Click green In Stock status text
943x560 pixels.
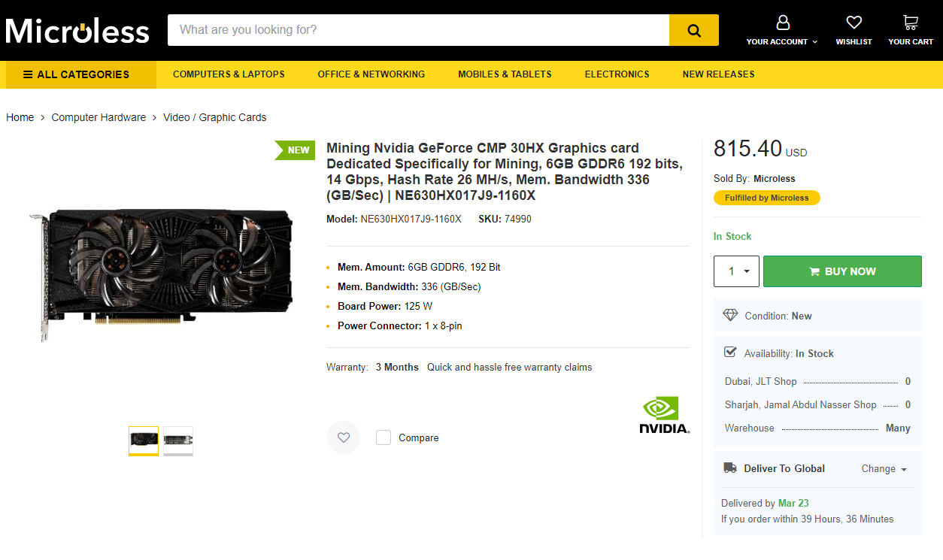(732, 236)
